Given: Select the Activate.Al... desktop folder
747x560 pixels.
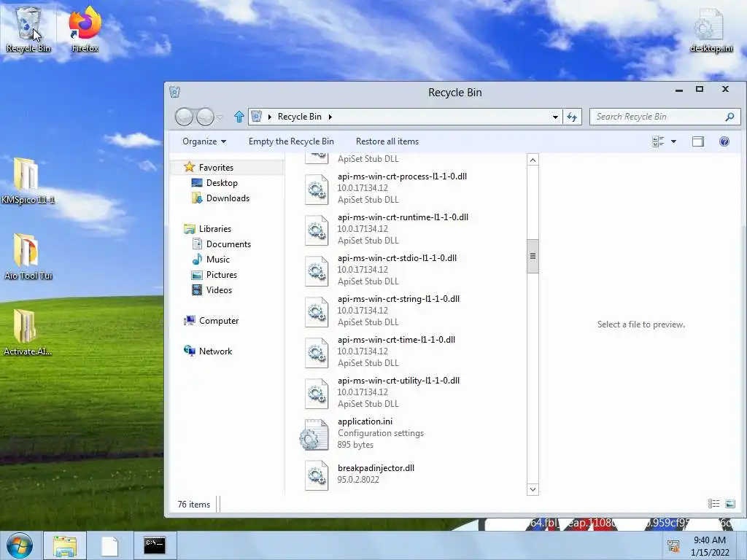Looking at the screenshot, I should click(x=27, y=332).
